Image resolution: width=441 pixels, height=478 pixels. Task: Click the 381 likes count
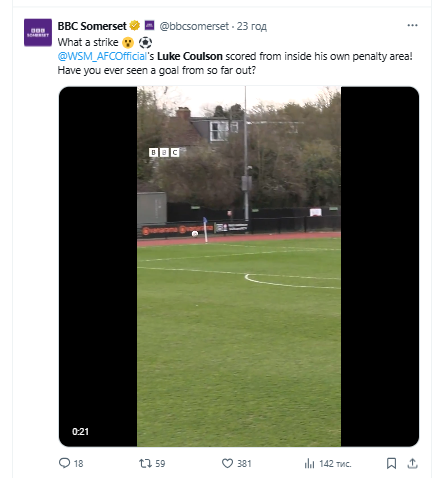(x=244, y=464)
